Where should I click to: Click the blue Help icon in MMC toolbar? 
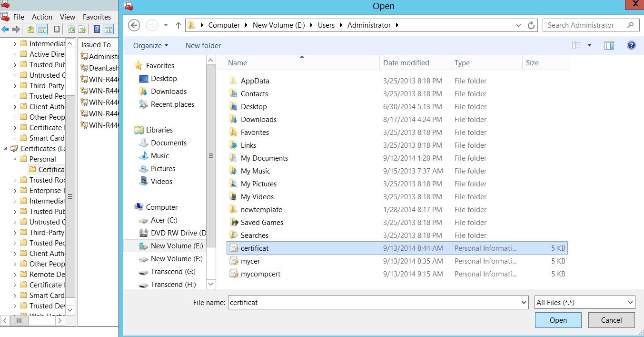coord(97,30)
